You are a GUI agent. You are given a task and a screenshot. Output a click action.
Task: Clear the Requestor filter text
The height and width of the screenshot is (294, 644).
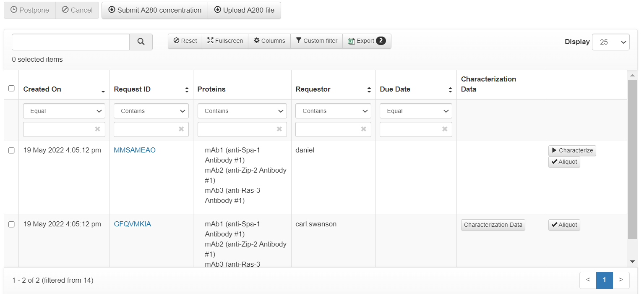363,129
